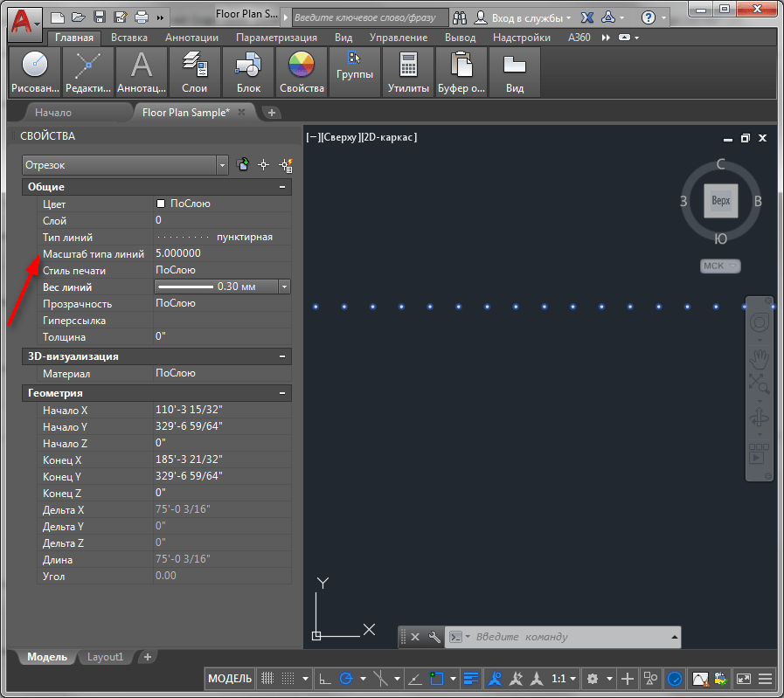Screen dimensions: 784x698
Task: Click the Save icon in quick access toolbar
Action: 99,17
